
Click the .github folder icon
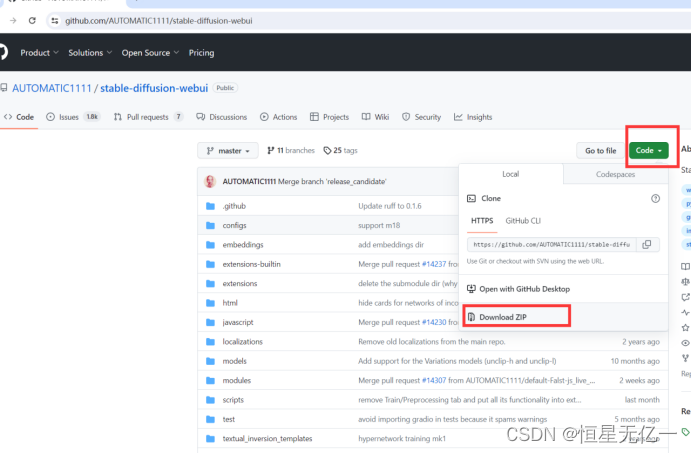(x=211, y=206)
